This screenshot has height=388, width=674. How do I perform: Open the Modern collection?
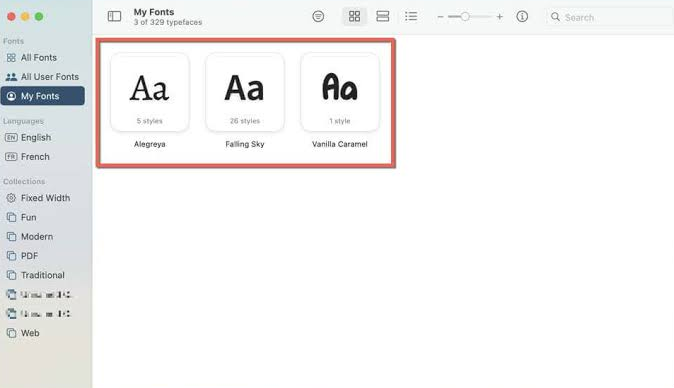pos(43,237)
